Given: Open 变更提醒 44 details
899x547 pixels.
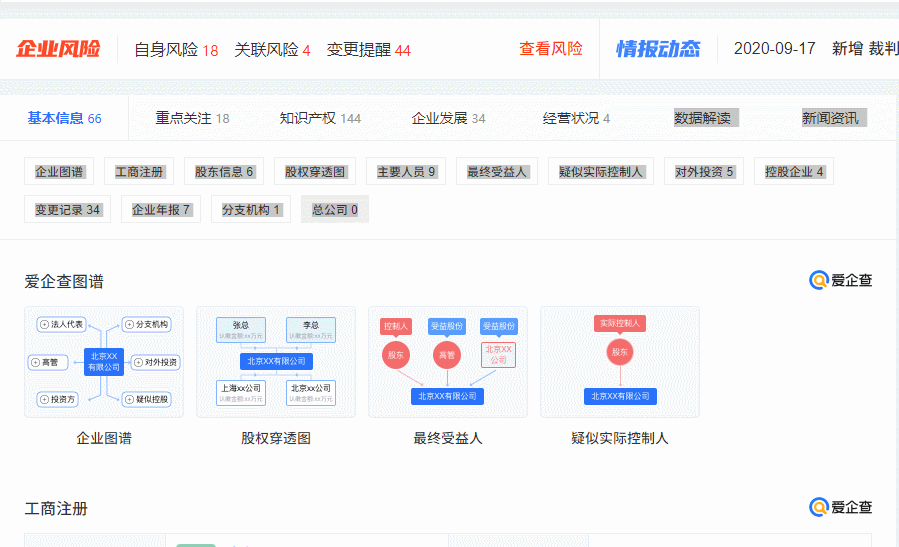Looking at the screenshot, I should pyautogui.click(x=369, y=50).
